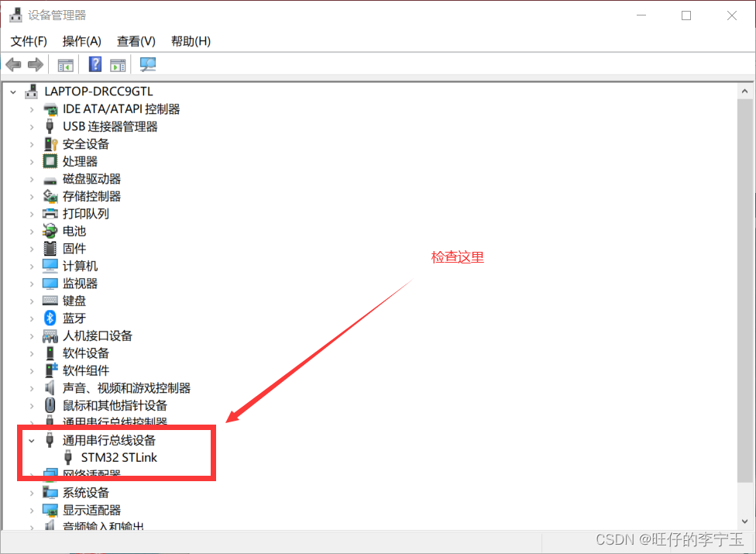Click the 安全设备 key icon

click(50, 143)
